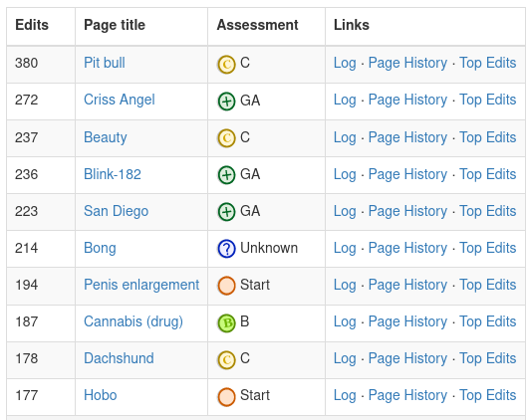This screenshot has height=420, width=529.
Task: Open the Criss Angel article link
Action: 120,100
